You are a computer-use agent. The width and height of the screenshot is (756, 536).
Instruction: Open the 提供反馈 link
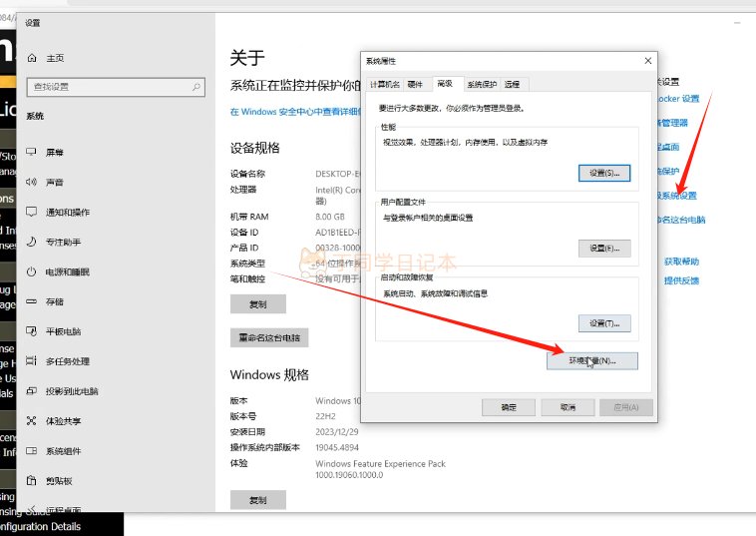(681, 280)
